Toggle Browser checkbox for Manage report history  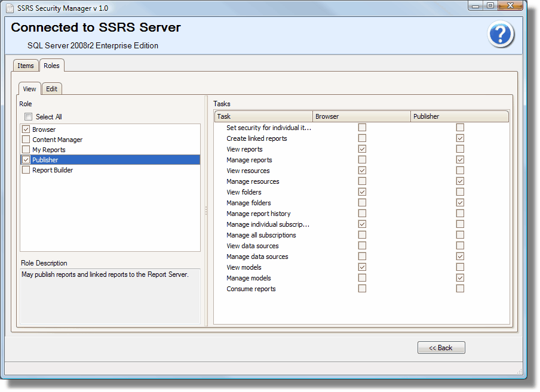coord(362,213)
